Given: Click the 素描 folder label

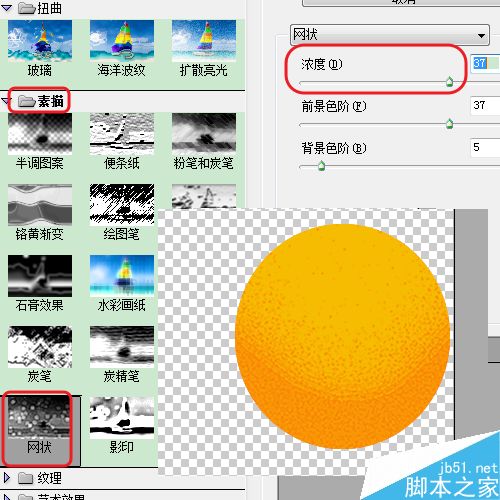Looking at the screenshot, I should [x=50, y=101].
